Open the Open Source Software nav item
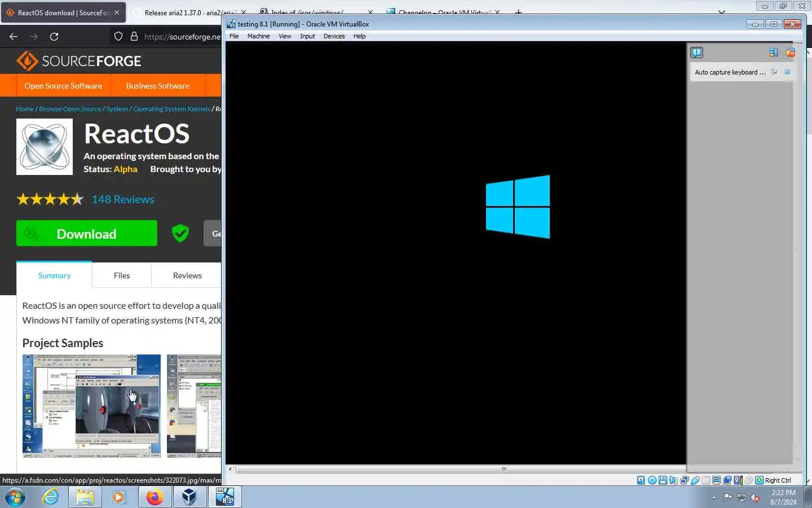Viewport: 812px width, 508px height. (x=63, y=86)
